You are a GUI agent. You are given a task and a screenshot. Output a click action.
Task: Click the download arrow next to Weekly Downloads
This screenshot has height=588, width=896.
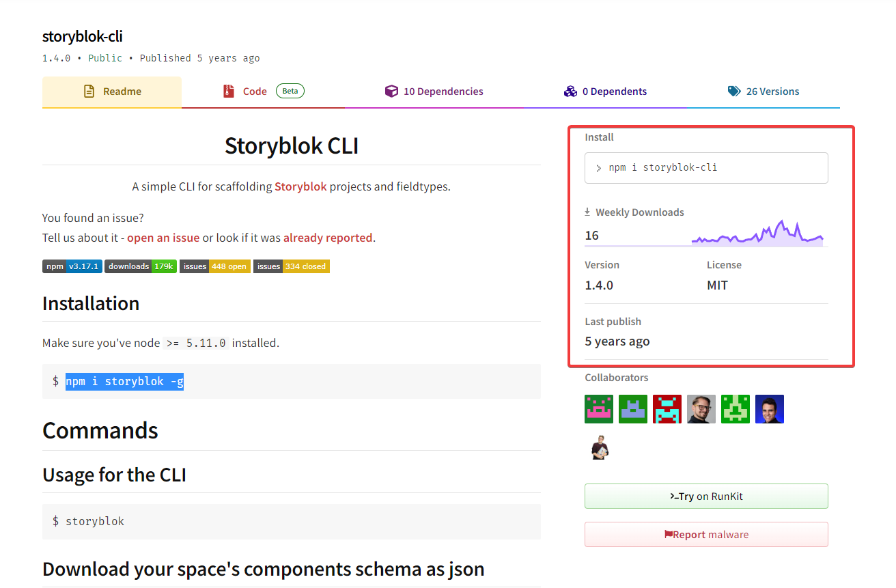589,212
